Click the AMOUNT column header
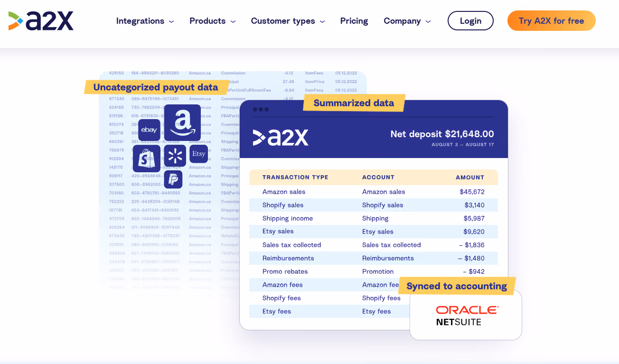The image size is (619, 364). click(470, 177)
